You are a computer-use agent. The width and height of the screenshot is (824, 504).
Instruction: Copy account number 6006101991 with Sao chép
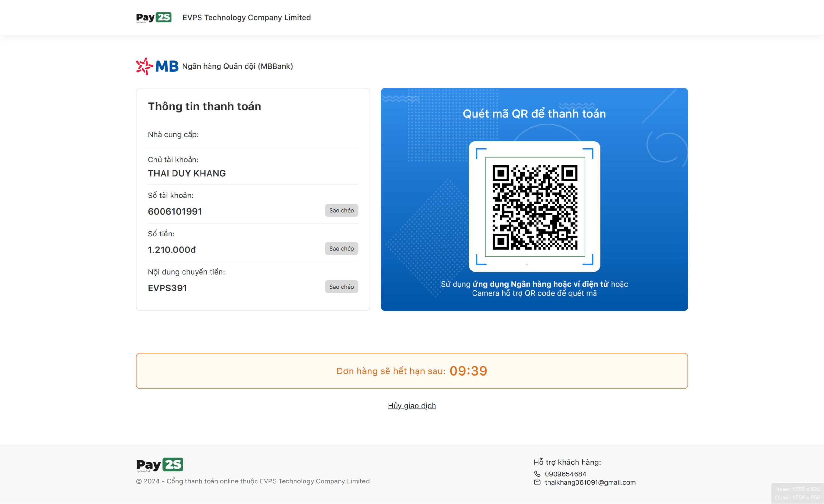pyautogui.click(x=342, y=210)
